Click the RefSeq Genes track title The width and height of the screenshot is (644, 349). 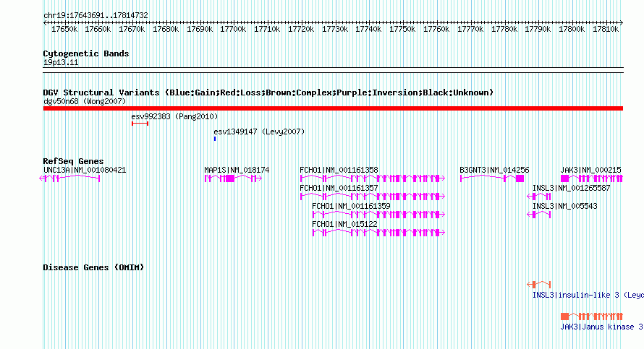coord(73,160)
